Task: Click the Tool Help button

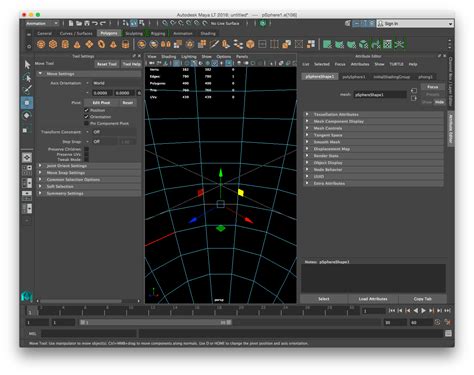Action: click(x=131, y=64)
